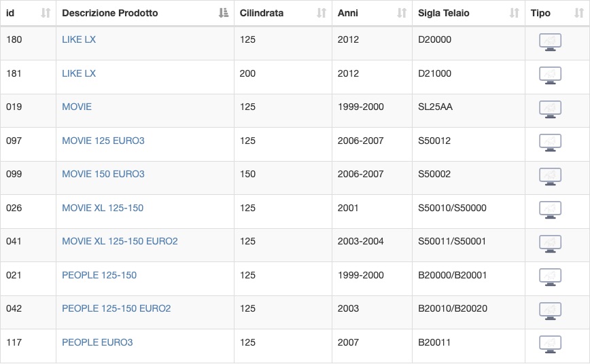Click the Sigla Telaio sort arrows
Viewport: 590px width, 364px height.
pos(515,13)
